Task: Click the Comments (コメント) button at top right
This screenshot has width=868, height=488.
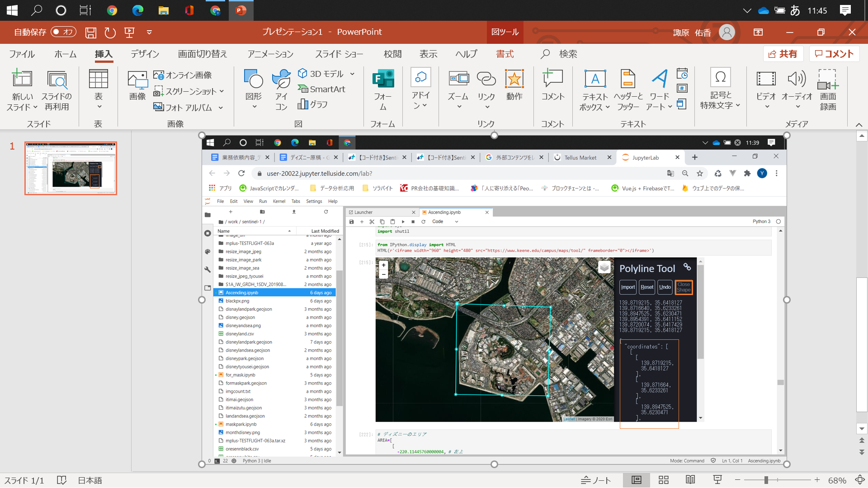Action: pos(834,54)
